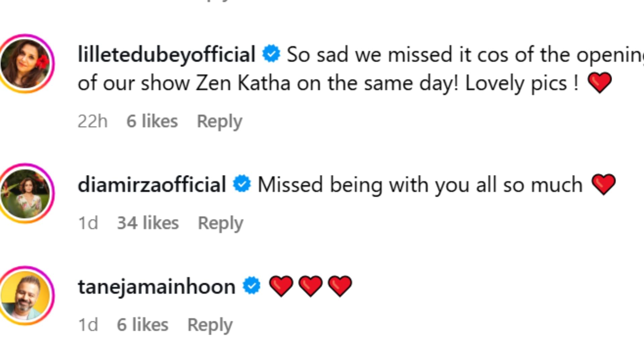
Task: See the 6 likes on tanejamainhoon's comment
Action: tap(143, 325)
